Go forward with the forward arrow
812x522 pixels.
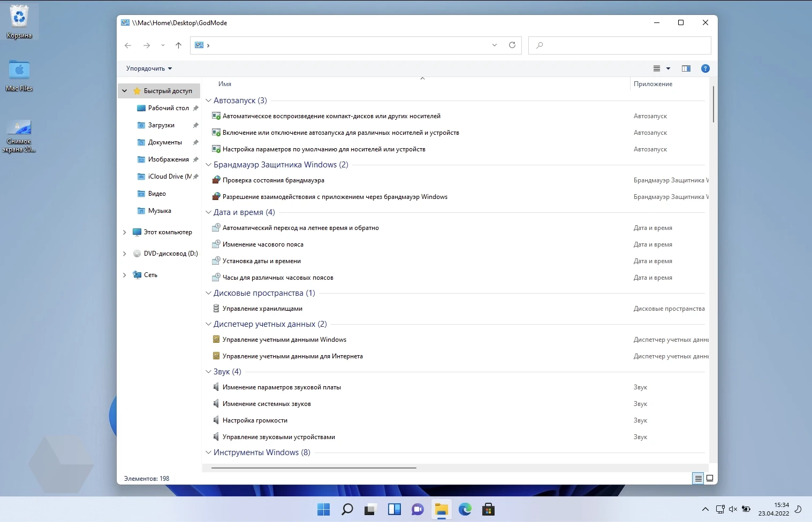tap(146, 45)
